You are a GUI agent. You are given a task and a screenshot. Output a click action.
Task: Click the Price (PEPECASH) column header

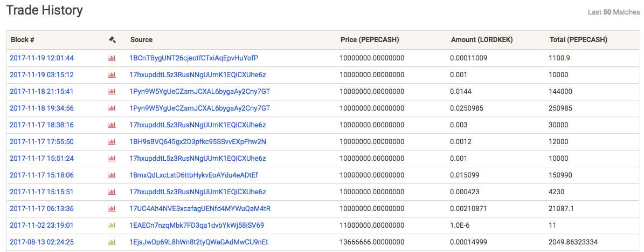pyautogui.click(x=370, y=40)
